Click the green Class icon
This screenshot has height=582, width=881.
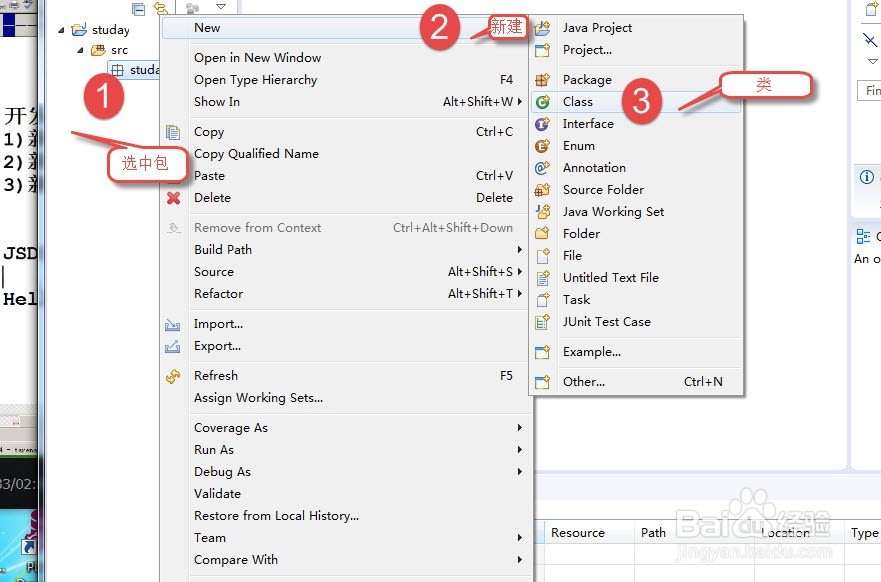[542, 102]
